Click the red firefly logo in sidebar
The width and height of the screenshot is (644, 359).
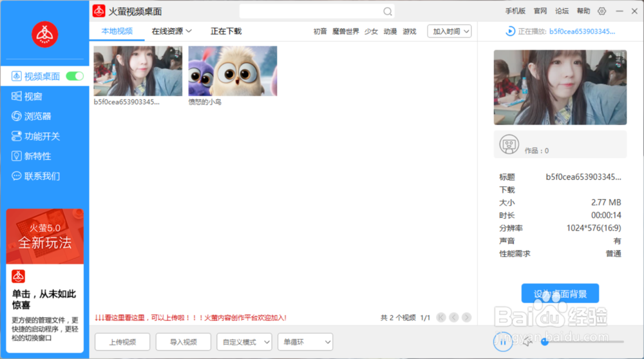45,35
